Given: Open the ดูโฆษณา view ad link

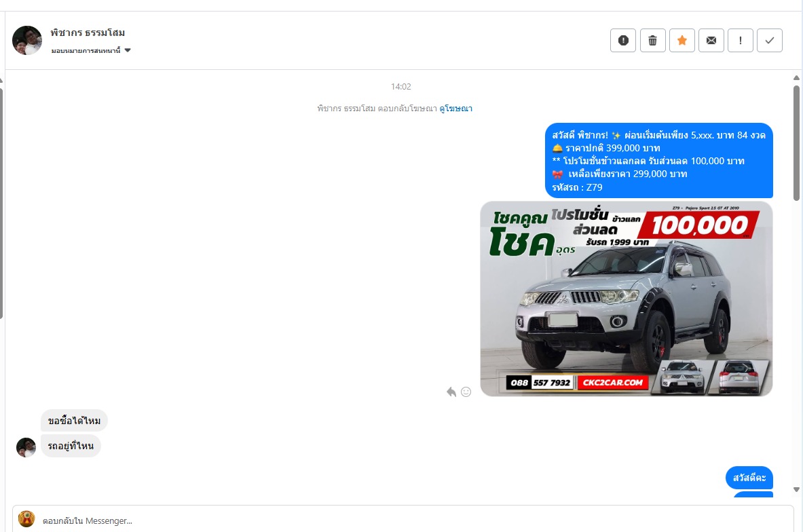Looking at the screenshot, I should tap(455, 109).
